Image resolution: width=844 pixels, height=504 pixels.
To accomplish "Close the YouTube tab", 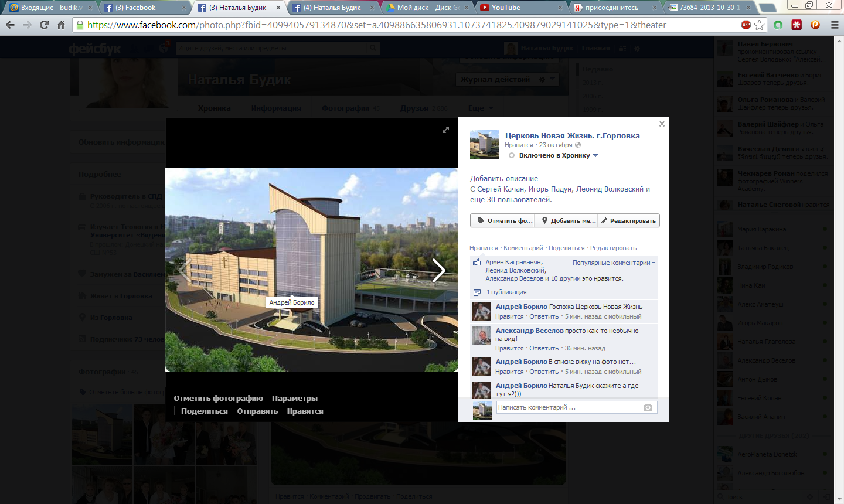I will tap(560, 8).
